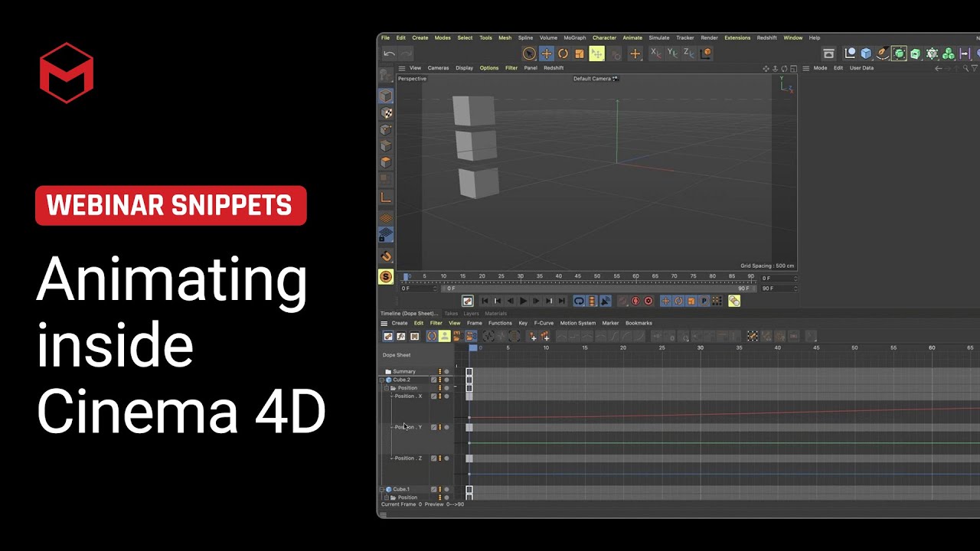Collapse the Position folder under Cube.2
The image size is (980, 551).
[x=387, y=388]
